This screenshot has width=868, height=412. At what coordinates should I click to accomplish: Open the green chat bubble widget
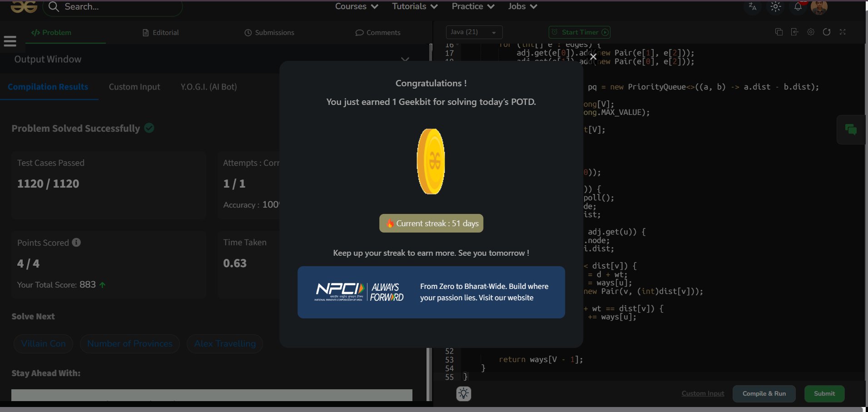click(x=851, y=130)
